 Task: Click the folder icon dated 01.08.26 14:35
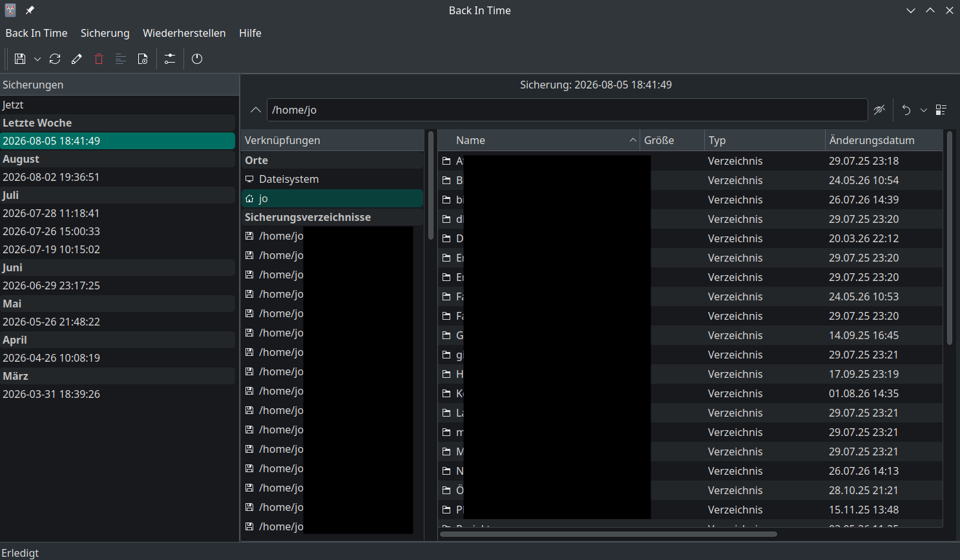coord(446,393)
